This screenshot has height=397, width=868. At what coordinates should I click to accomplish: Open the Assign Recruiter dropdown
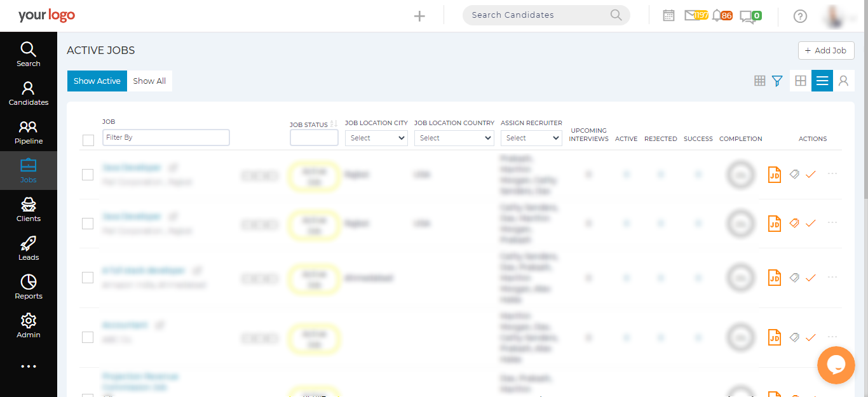coord(531,138)
